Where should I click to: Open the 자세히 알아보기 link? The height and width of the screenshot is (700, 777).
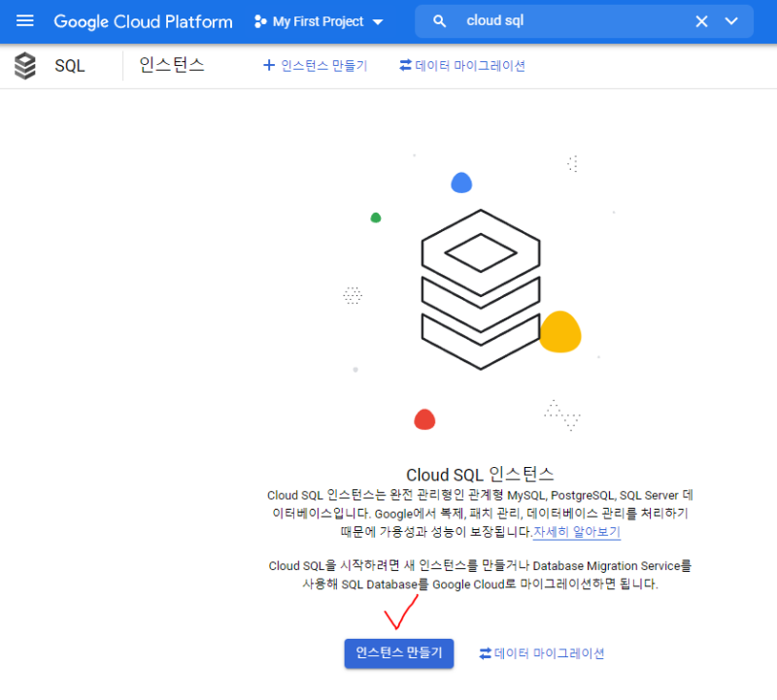click(x=577, y=532)
